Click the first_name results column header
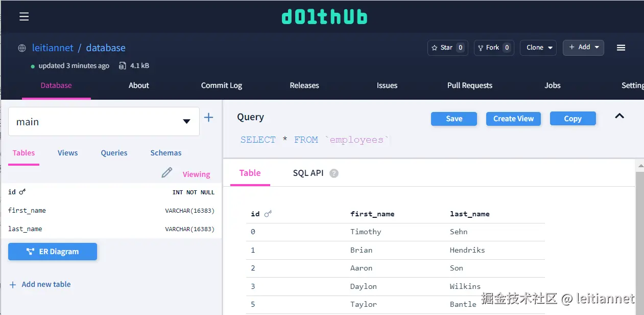The image size is (644, 315). 372,214
